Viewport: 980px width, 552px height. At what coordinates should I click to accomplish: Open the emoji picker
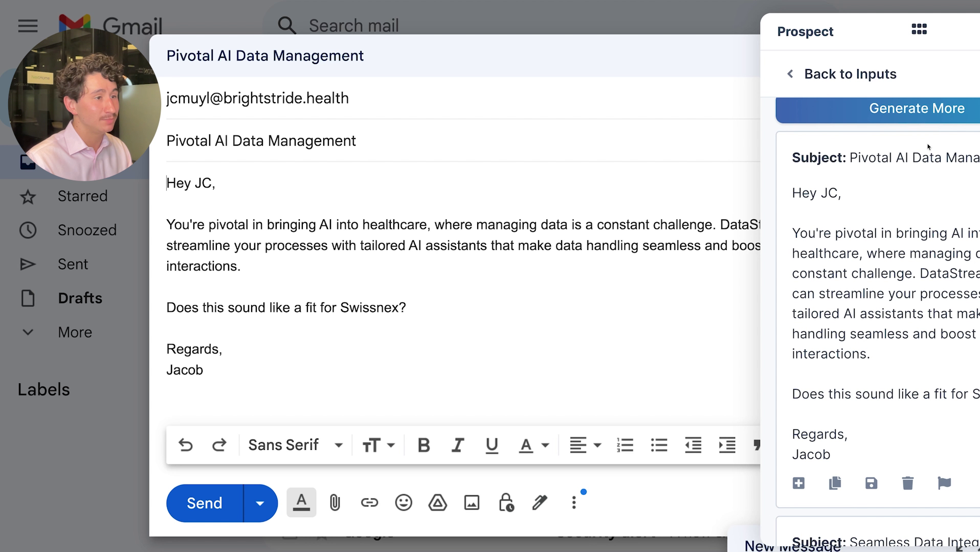click(x=404, y=503)
